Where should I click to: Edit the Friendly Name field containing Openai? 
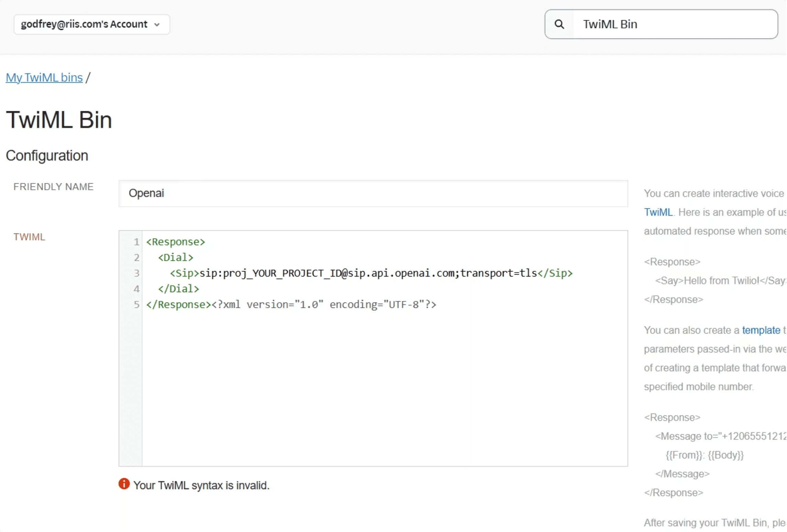(x=374, y=194)
